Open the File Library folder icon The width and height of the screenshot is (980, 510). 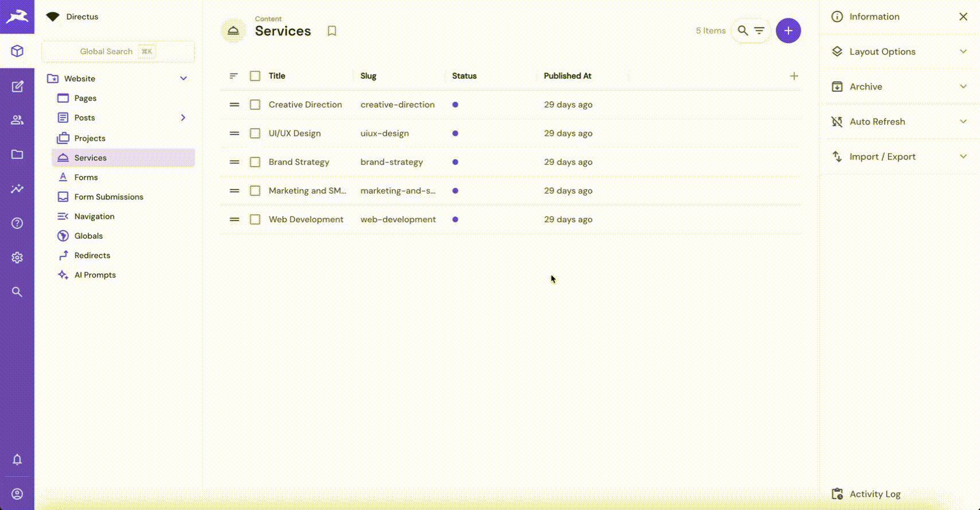[17, 154]
